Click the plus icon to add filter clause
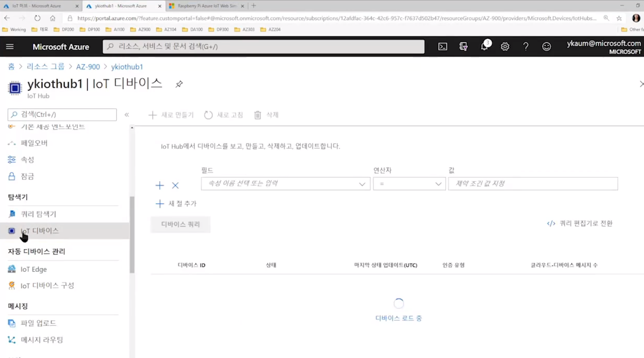Screen dimensions: 644x358 tap(160, 185)
